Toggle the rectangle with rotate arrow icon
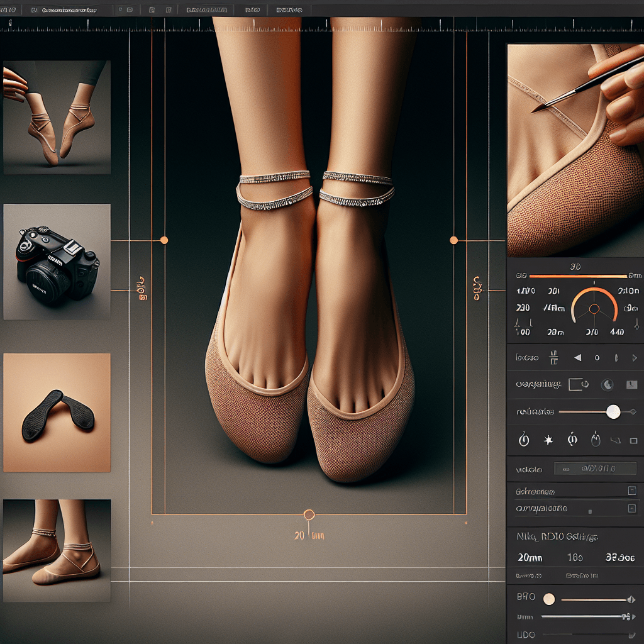 [579, 384]
